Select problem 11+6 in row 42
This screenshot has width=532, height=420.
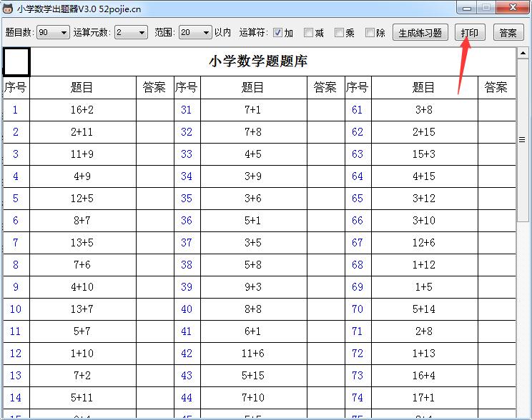tap(253, 354)
